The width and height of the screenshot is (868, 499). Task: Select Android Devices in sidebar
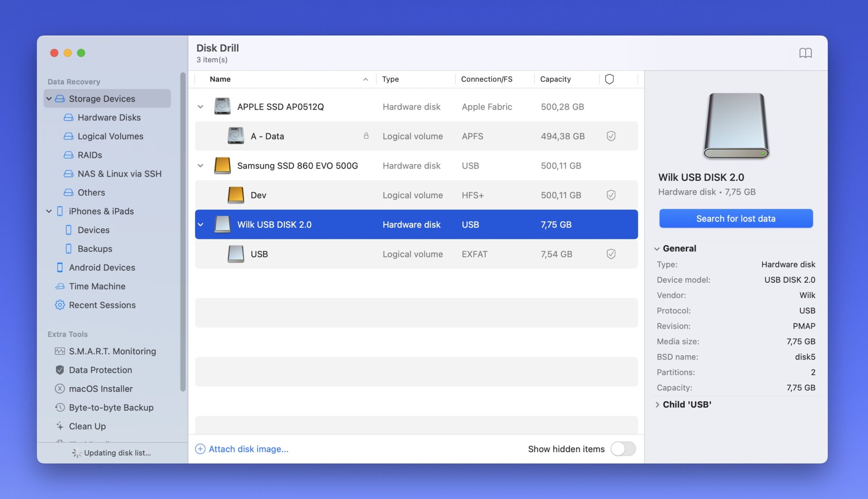(x=102, y=267)
